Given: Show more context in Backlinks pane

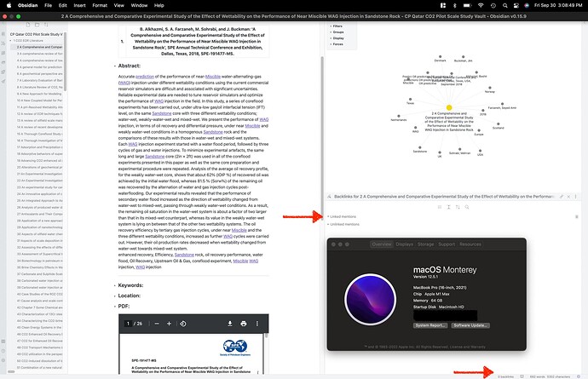Looking at the screenshot, I should click(448, 207).
